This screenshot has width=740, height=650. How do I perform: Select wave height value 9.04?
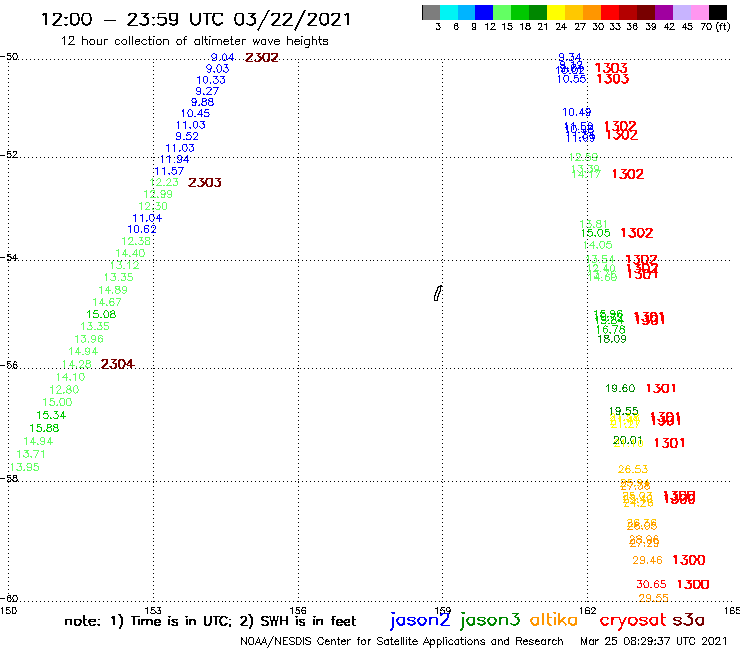pos(222,57)
